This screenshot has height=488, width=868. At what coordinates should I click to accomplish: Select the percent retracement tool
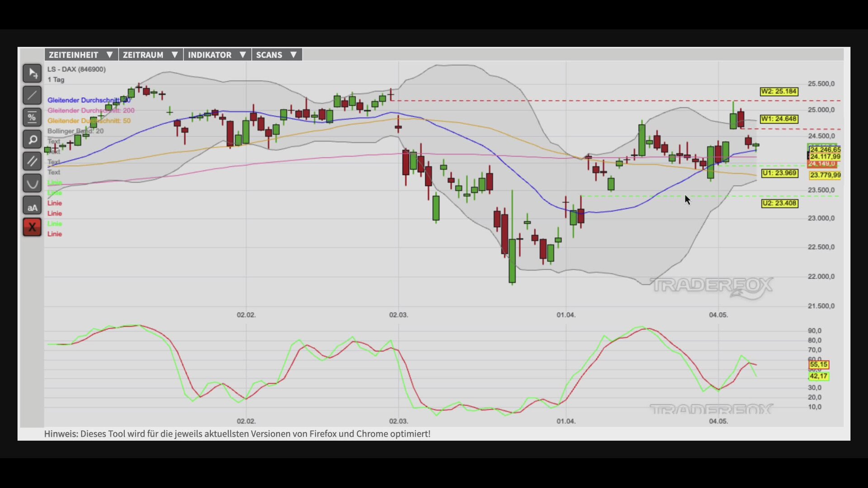[32, 117]
